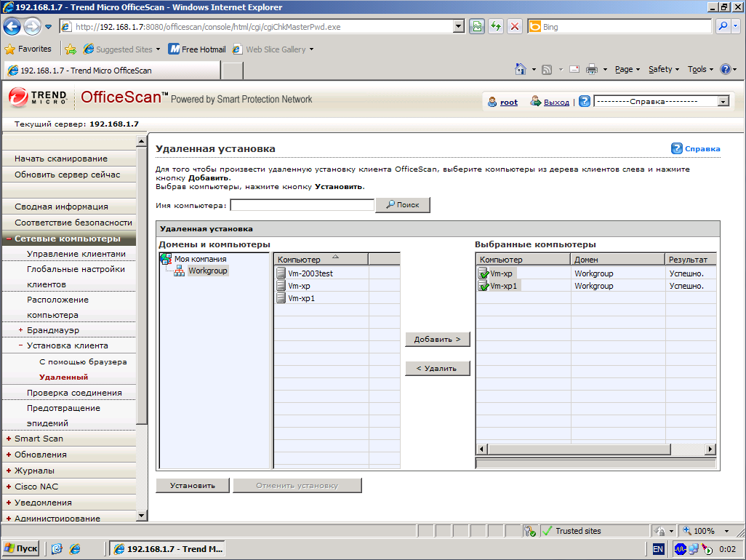Select Vm-xp in the left computer list

[x=299, y=286]
